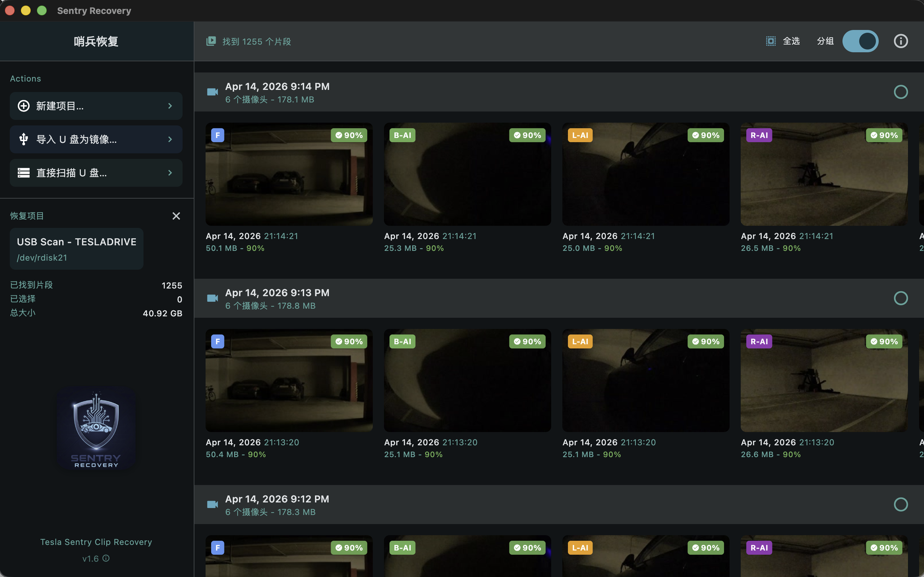Click the clips found icon in header
This screenshot has height=577, width=924.
pos(211,41)
